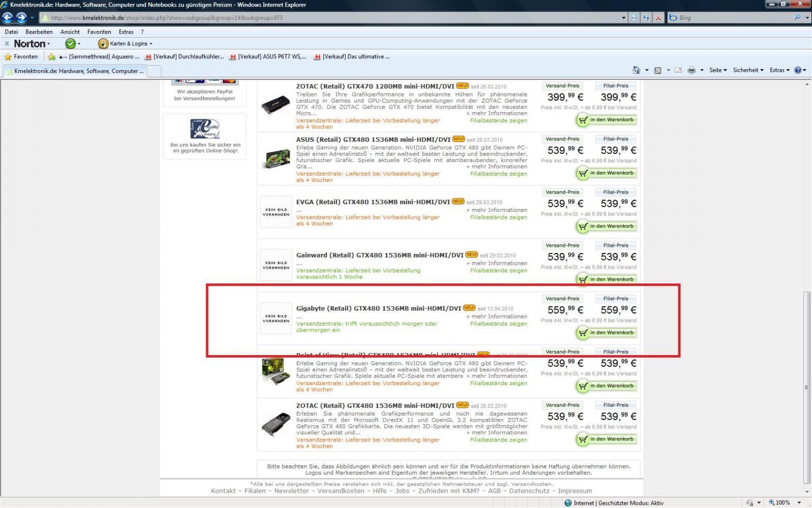The height and width of the screenshot is (508, 812).
Task: Open Norton Karten & Logins vault
Action: [125, 44]
